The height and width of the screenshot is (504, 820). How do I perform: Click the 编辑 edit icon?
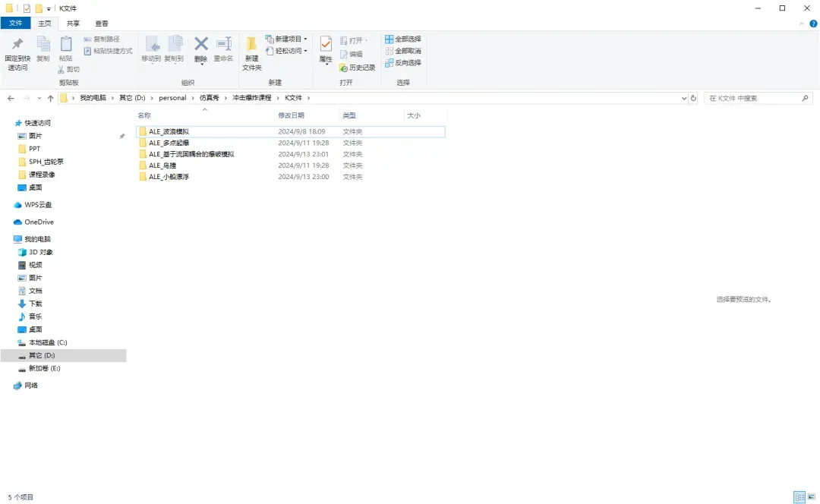[x=344, y=55]
